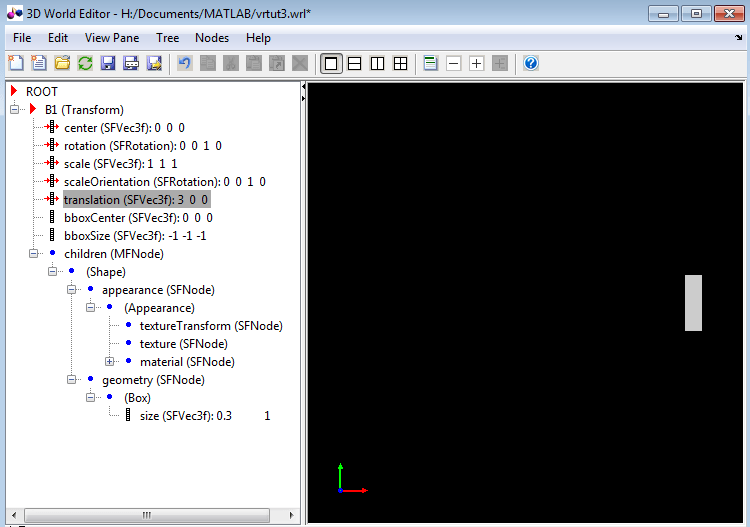Screen dimensions: 750x527
Task: Toggle the tree style toolbar icon
Action: [430, 63]
